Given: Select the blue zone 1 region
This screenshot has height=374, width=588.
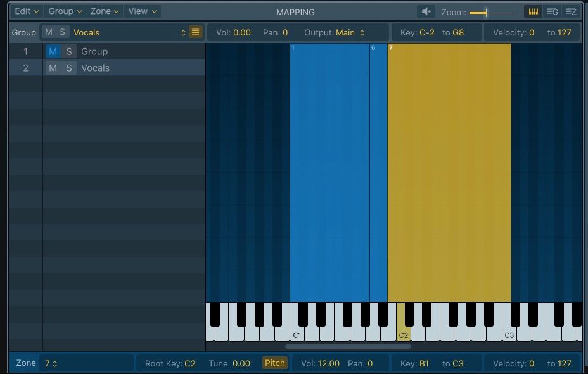Looking at the screenshot, I should tap(329, 171).
